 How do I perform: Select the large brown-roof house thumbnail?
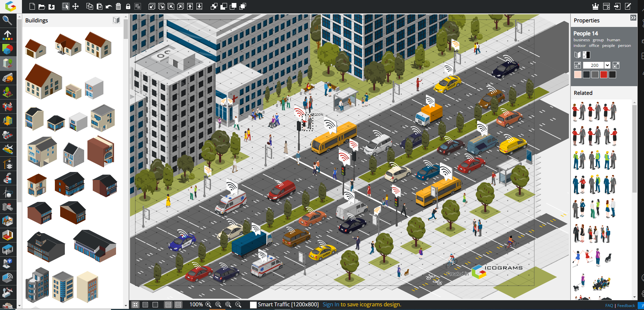(43, 82)
